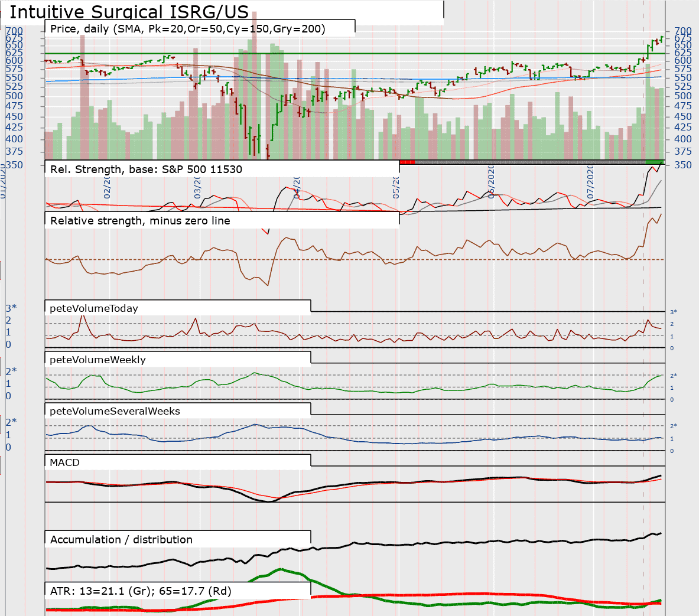The width and height of the screenshot is (699, 616).
Task: Click the 500 price label on left axis
Action: pos(14,96)
